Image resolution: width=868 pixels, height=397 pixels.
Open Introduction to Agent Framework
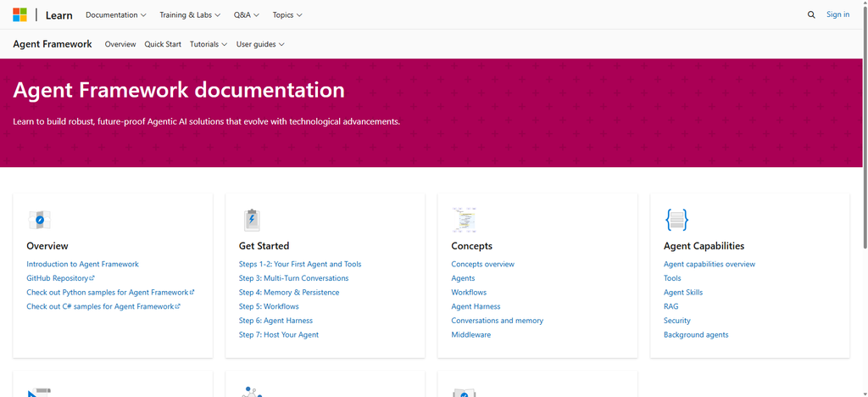[x=82, y=264]
